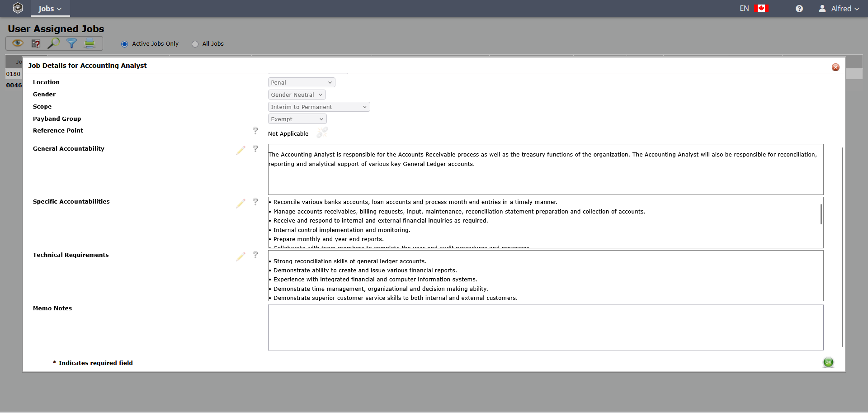Screen dimensions: 868x413
Task: Click 'Strong reconciliation skills of general ledger' line
Action: click(x=350, y=261)
